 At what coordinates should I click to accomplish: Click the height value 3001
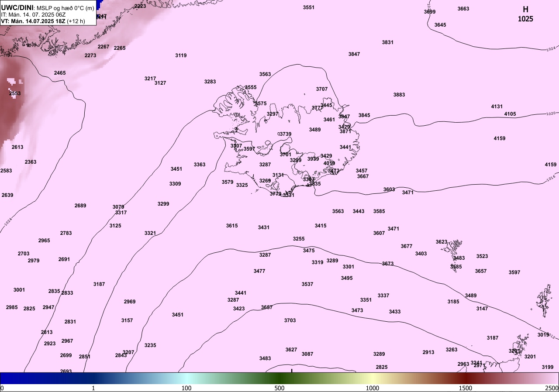coord(19,290)
